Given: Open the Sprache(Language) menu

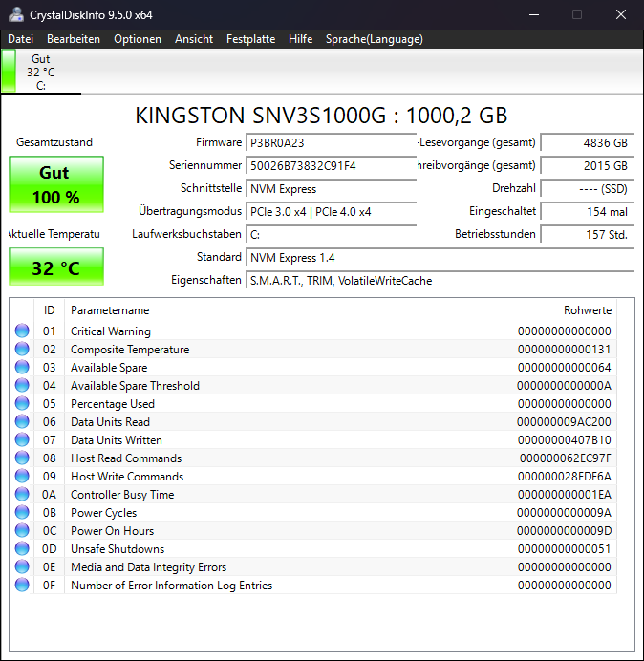Looking at the screenshot, I should (x=375, y=39).
